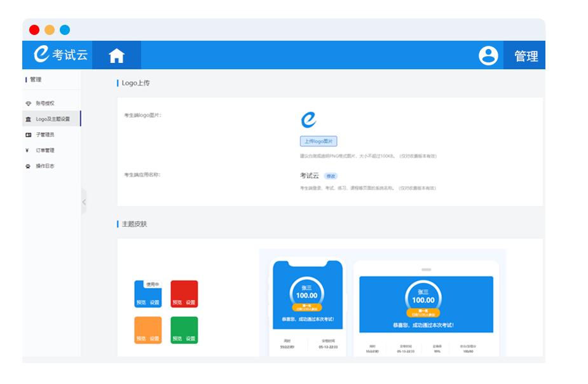588x384 pixels.
Task: Preview the red theme skin
Action: coord(177,303)
